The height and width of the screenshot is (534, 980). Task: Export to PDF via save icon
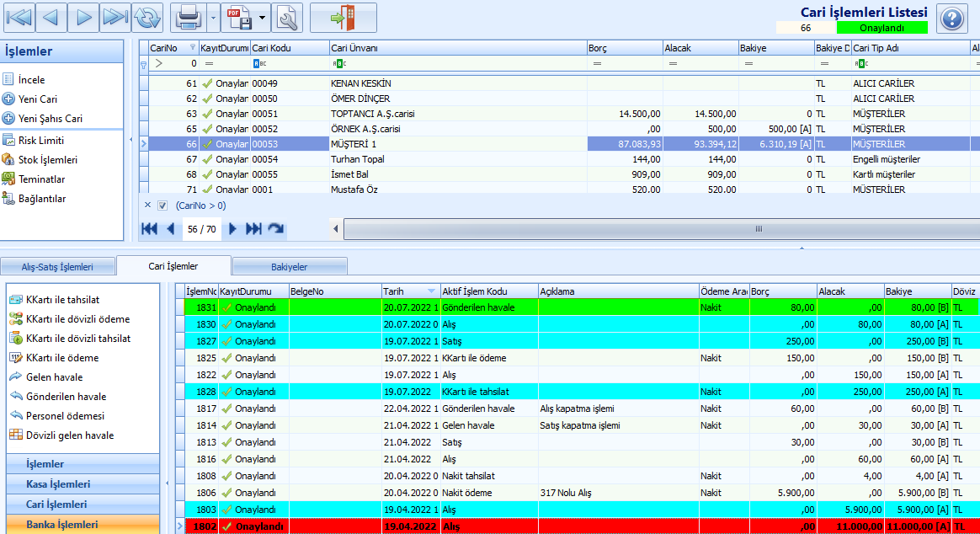pos(239,18)
